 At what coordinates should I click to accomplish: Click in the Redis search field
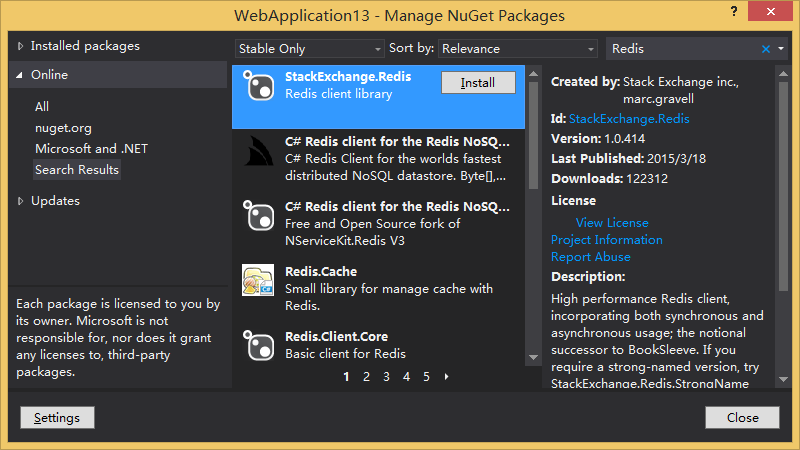[683, 49]
